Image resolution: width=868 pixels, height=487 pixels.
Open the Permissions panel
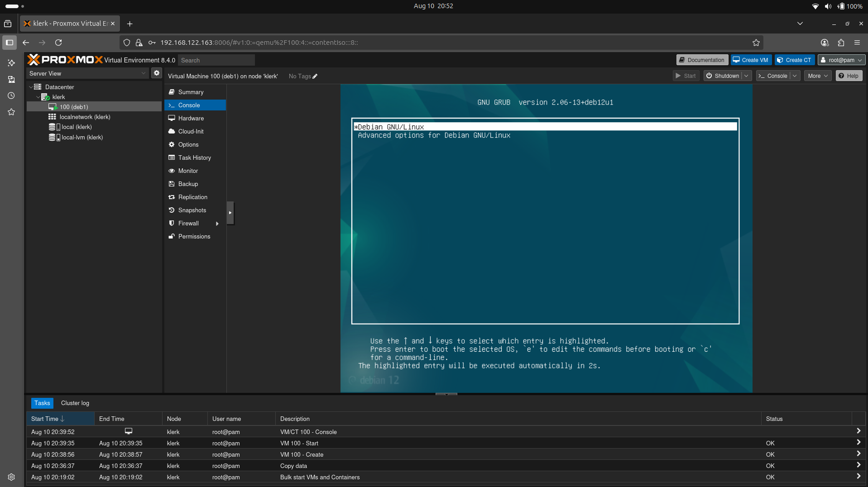(194, 236)
